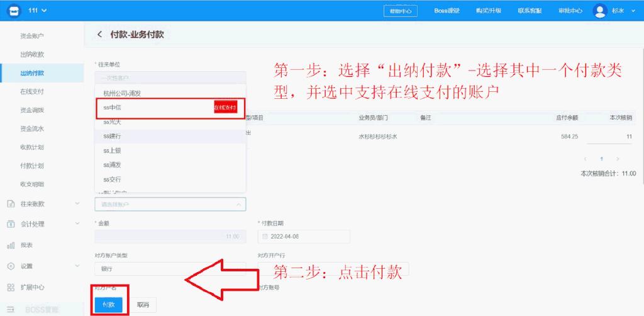Click the 会计处理 module icon
The height and width of the screenshot is (316, 644).
[11, 224]
